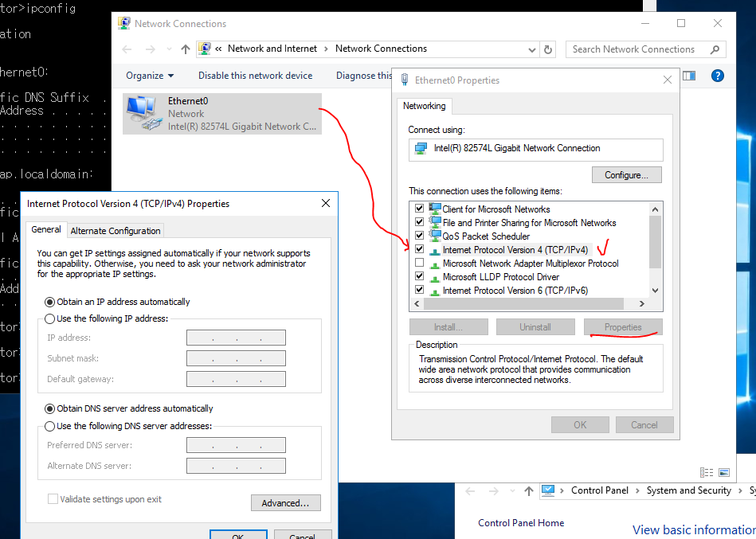Image resolution: width=756 pixels, height=539 pixels.
Task: Click the Properties button in Ethernet0 Properties
Action: point(623,327)
